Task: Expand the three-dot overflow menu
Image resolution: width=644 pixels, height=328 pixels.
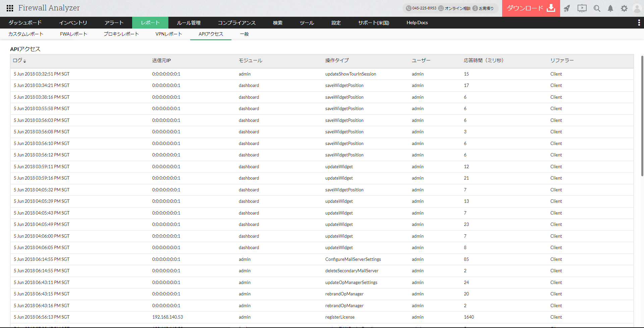Action: (639, 22)
